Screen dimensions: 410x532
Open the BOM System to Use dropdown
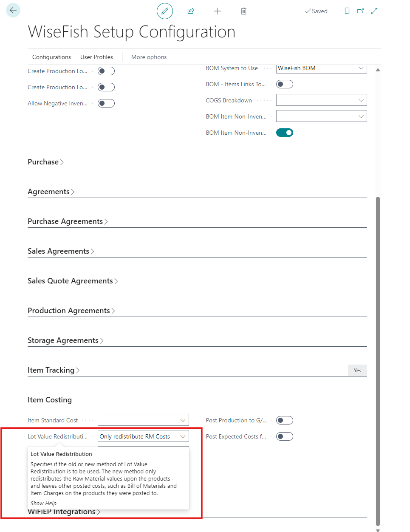tap(321, 68)
